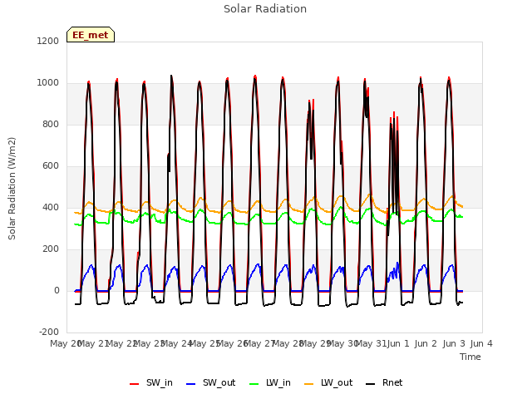Click the y-axis label Solar Radiation (W/m2)
Viewport: 532px width, 399px height.
pos(12,189)
